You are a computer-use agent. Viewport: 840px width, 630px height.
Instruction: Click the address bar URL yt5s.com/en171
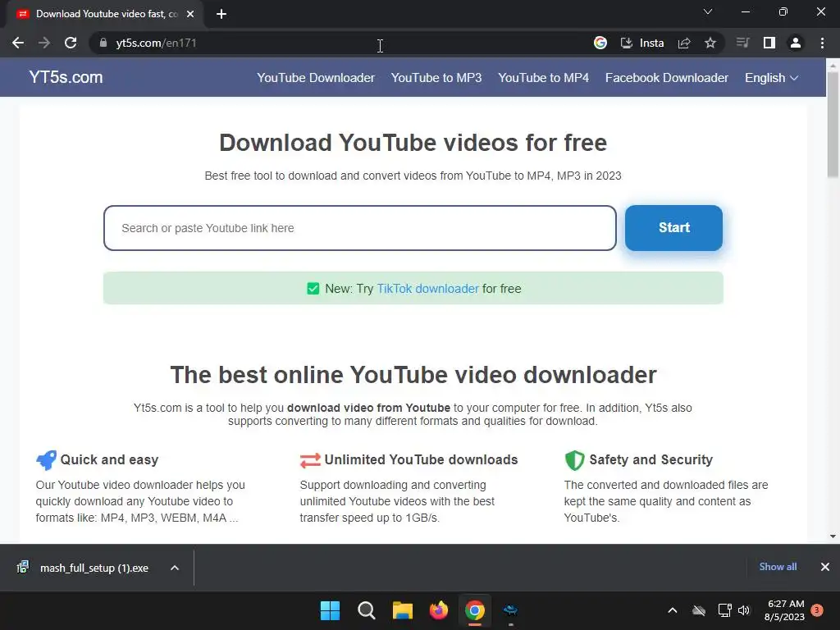pos(156,43)
